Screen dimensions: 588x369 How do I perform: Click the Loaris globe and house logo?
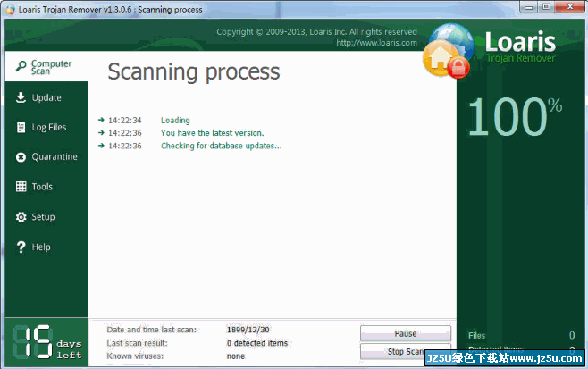point(449,51)
